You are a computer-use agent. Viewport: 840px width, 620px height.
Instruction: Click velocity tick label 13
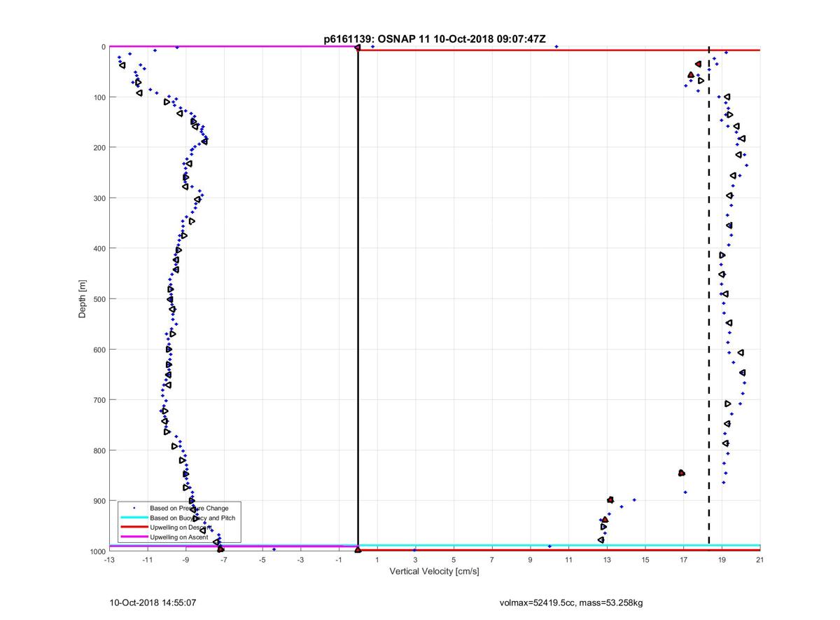click(607, 560)
